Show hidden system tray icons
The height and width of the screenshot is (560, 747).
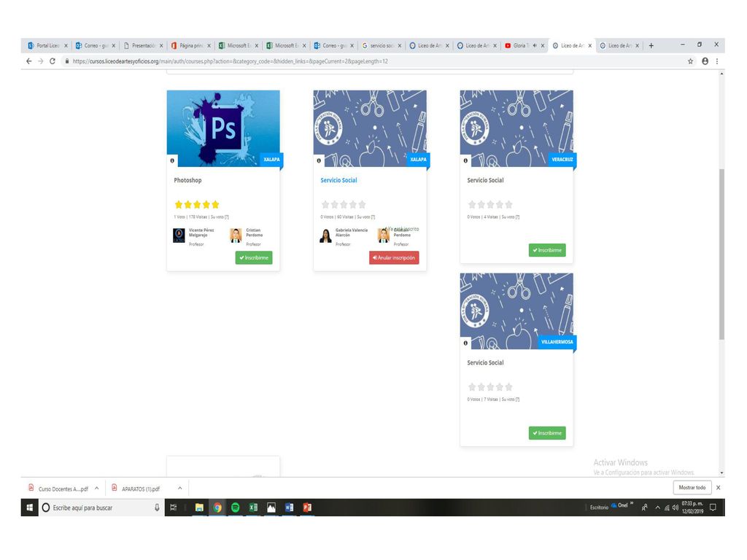(x=657, y=507)
